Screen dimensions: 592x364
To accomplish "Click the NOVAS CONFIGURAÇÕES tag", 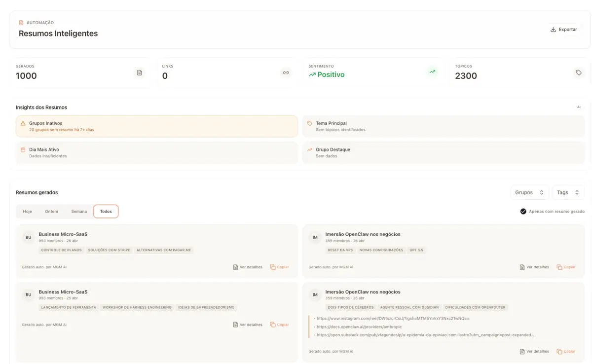I will click(x=381, y=250).
